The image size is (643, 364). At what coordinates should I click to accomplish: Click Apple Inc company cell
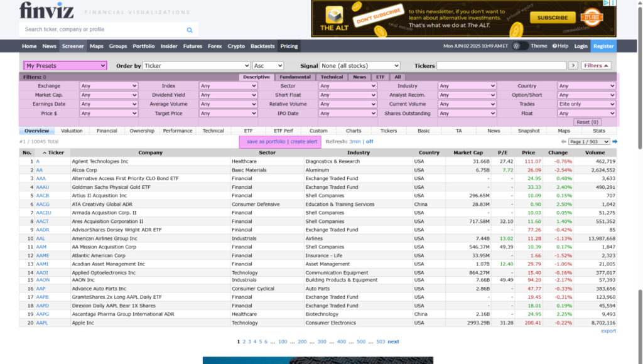83,323
